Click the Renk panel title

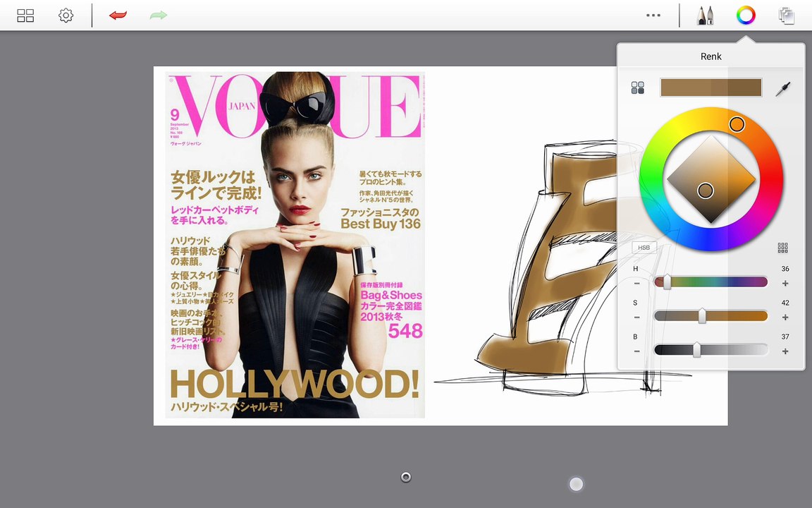click(x=711, y=56)
